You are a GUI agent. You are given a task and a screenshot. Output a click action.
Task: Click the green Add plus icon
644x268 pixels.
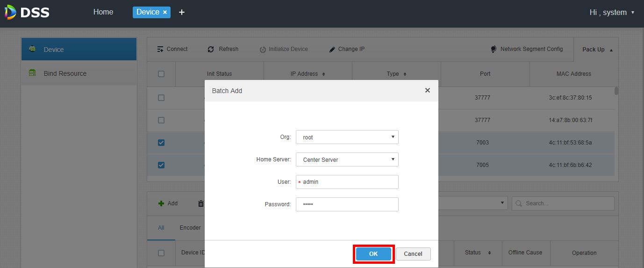click(x=161, y=203)
